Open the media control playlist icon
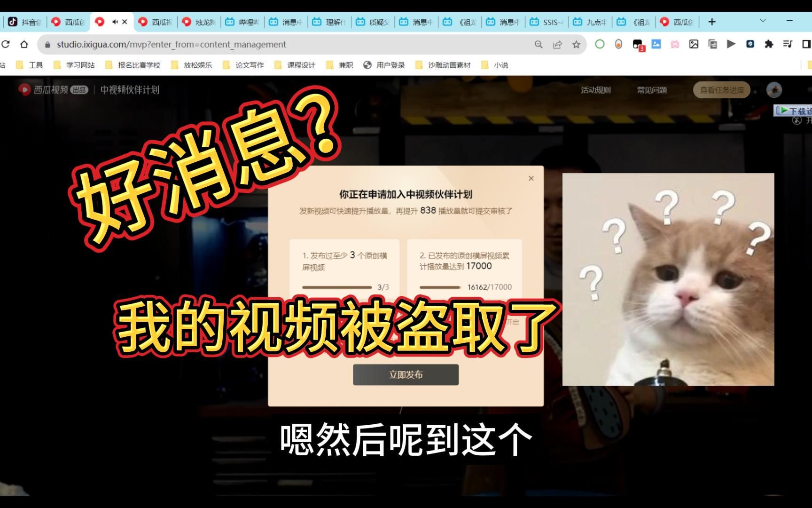 coord(788,44)
